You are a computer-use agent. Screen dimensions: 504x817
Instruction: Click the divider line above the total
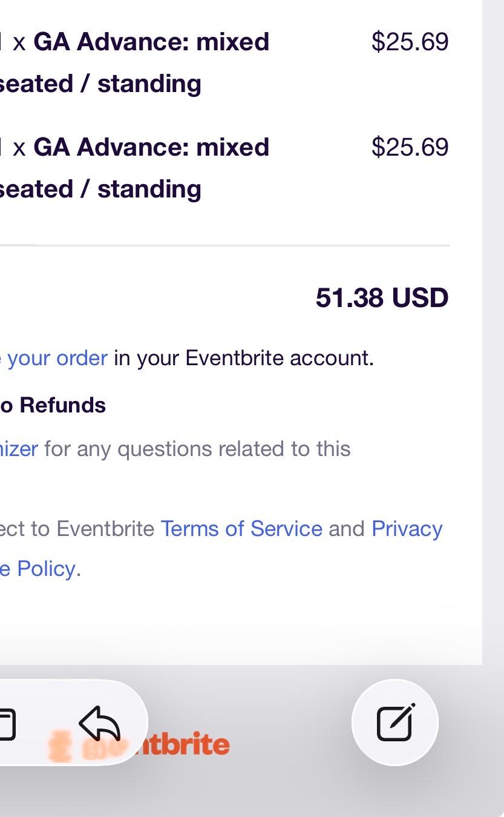[242, 245]
